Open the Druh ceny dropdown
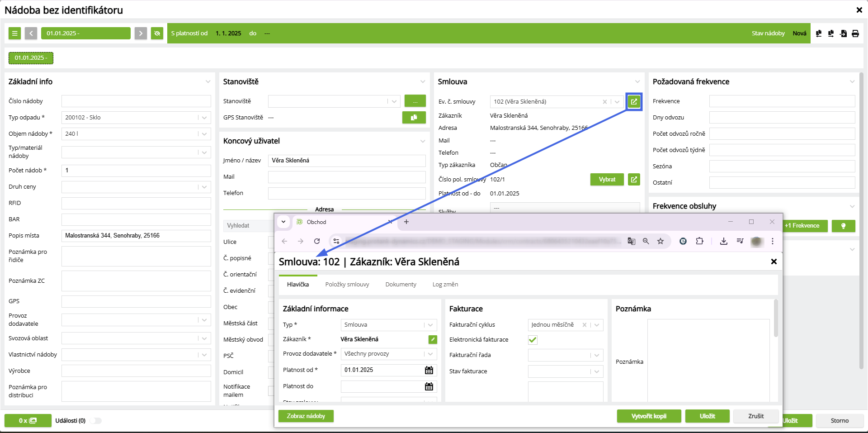The height and width of the screenshot is (433, 868). pyautogui.click(x=204, y=187)
